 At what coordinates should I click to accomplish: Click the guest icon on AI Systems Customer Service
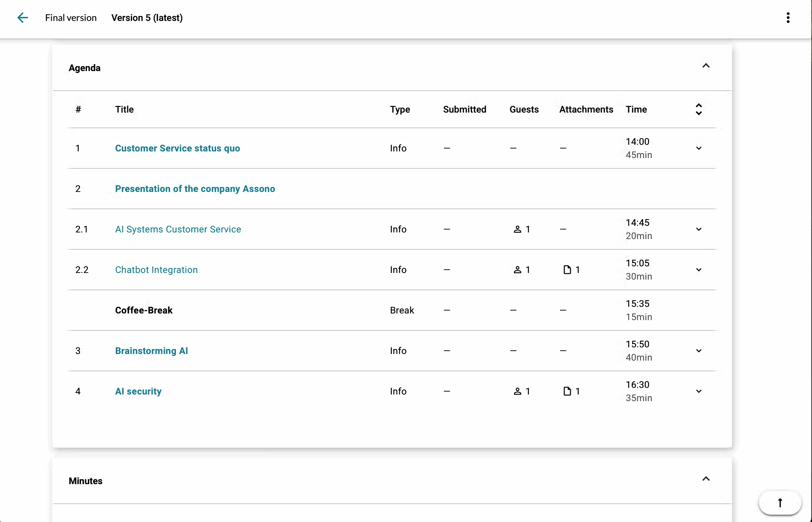[518, 229]
